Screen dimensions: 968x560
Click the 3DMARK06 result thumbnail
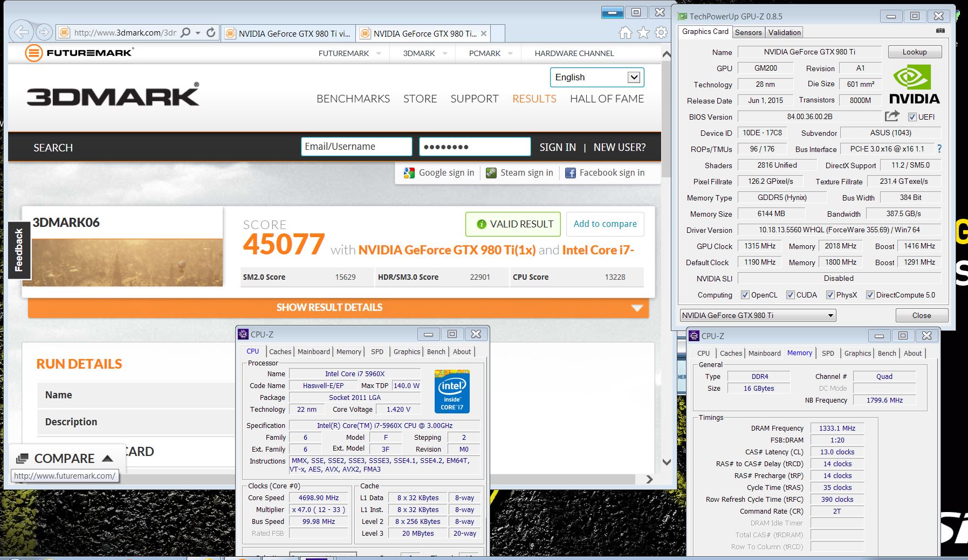[x=127, y=262]
